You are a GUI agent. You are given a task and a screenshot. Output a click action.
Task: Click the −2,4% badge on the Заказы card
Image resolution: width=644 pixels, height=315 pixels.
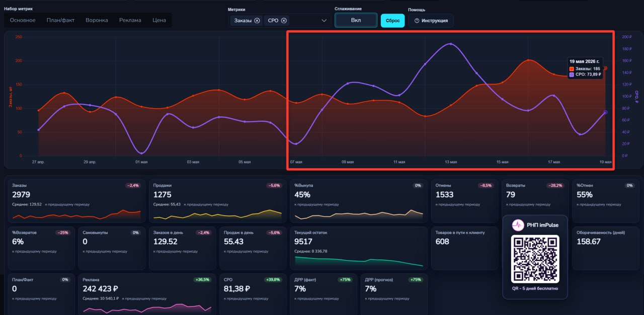[133, 185]
